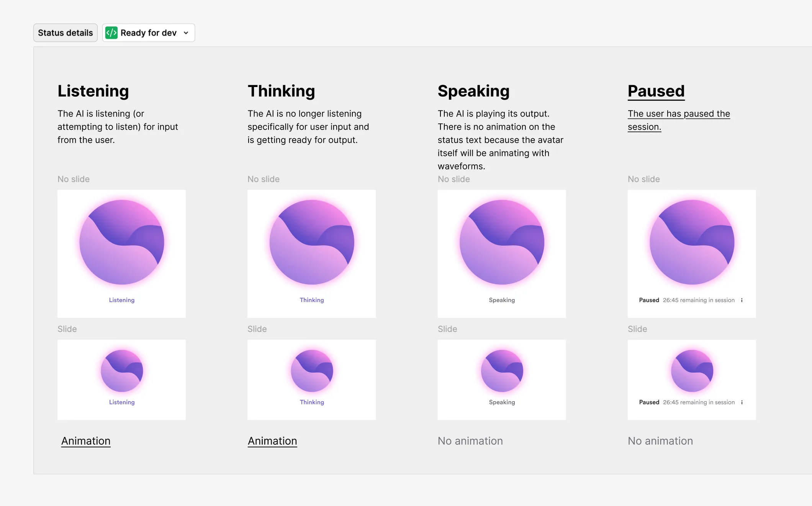
Task: Click 'No animation' text under Paused
Action: point(660,441)
